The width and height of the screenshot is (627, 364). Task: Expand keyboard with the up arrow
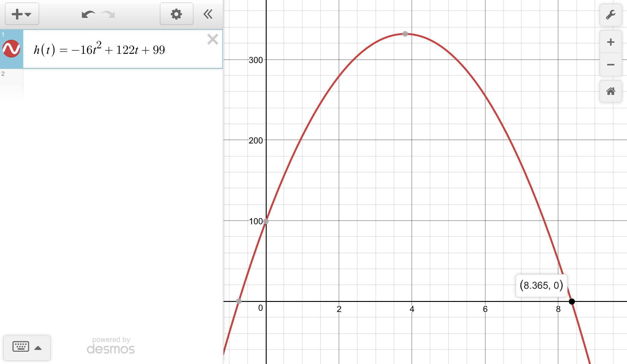click(x=38, y=348)
